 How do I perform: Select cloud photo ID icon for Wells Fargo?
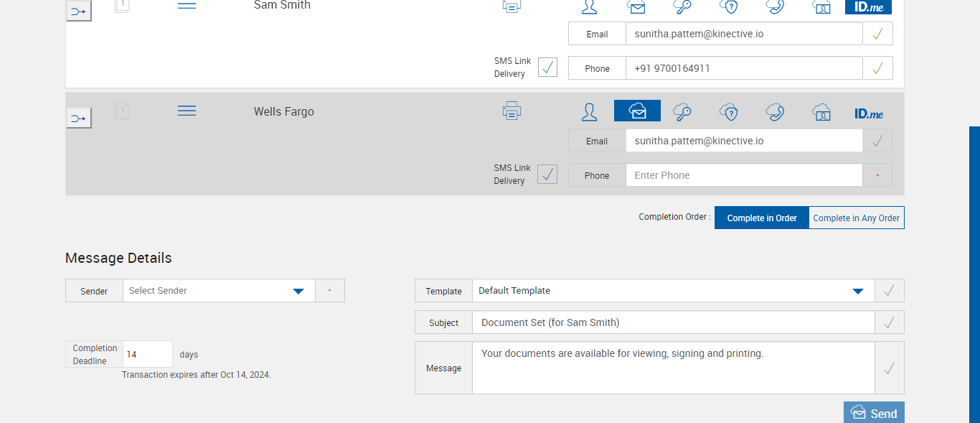(821, 112)
